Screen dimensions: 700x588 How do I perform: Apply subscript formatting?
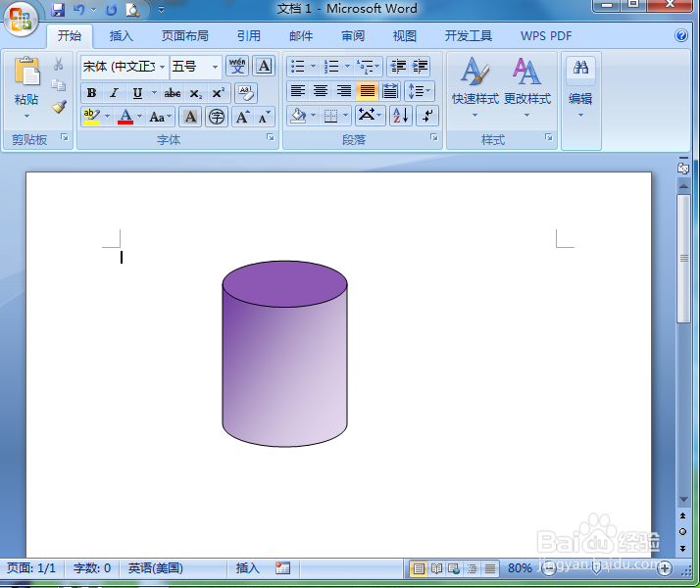pos(195,93)
